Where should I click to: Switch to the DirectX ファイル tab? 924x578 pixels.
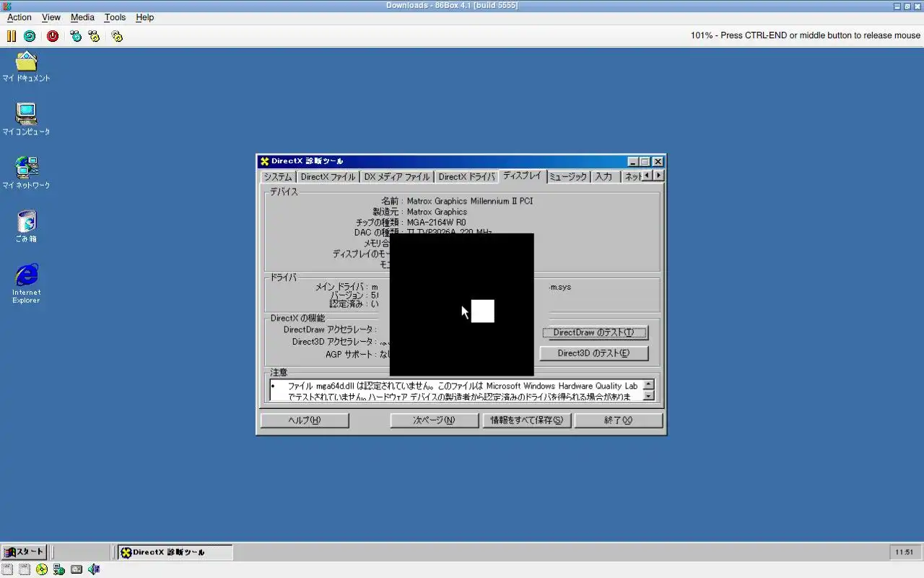coord(328,177)
